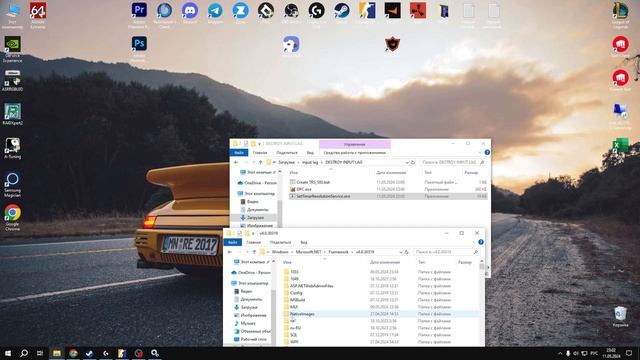Open the notification center in system tray
This screenshot has width=640, height=360.
(629, 353)
